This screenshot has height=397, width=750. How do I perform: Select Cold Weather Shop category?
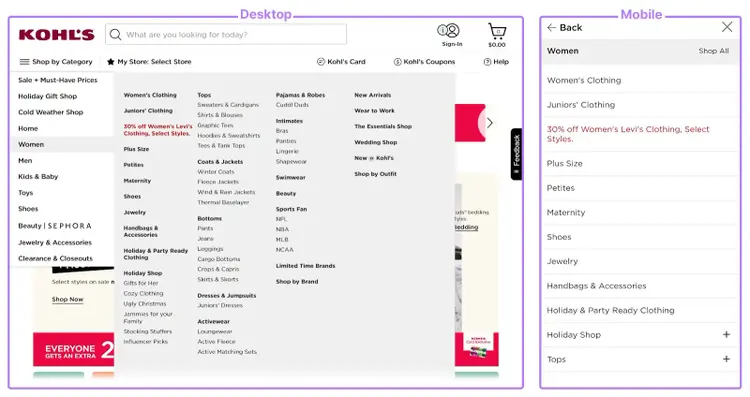pos(51,112)
